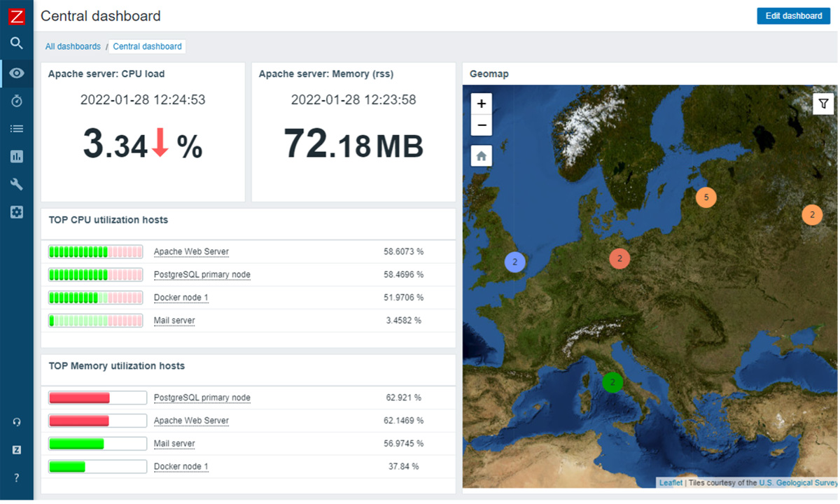Open the Configuration wrench icon
This screenshot has height=504, width=840.
pyautogui.click(x=16, y=184)
